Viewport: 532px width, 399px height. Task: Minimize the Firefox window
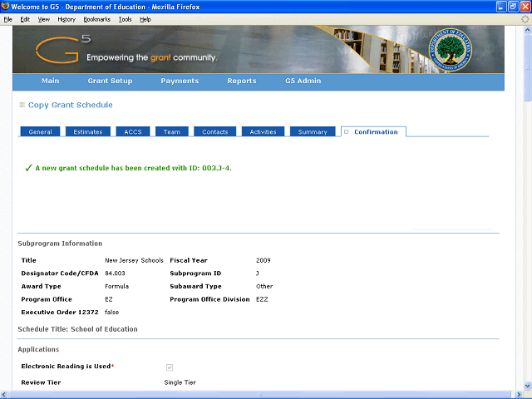click(501, 7)
